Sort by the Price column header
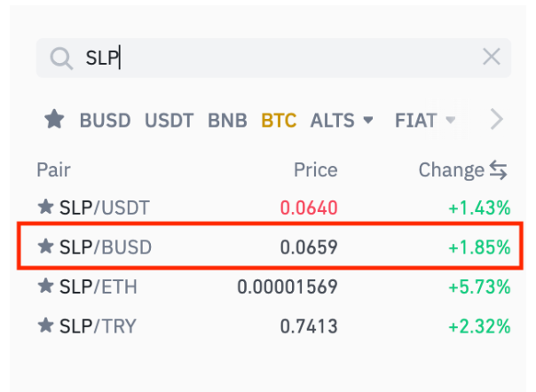Image resolution: width=536 pixels, height=392 pixels. (x=315, y=170)
